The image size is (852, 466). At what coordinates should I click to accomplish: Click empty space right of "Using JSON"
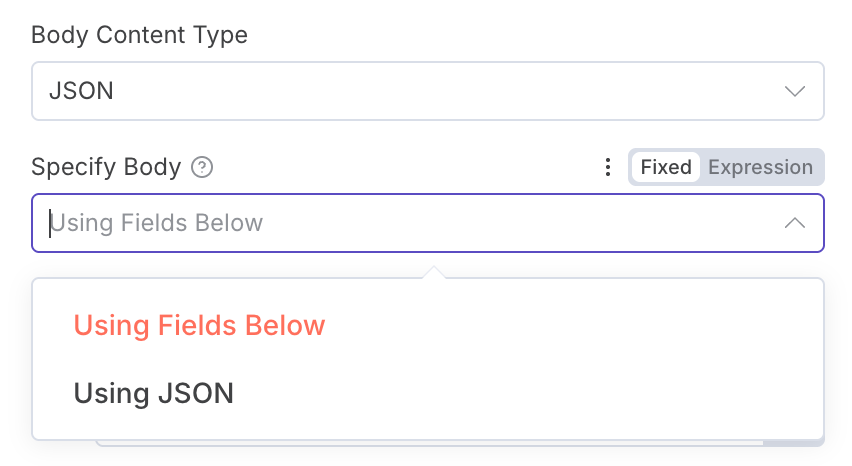click(550, 393)
